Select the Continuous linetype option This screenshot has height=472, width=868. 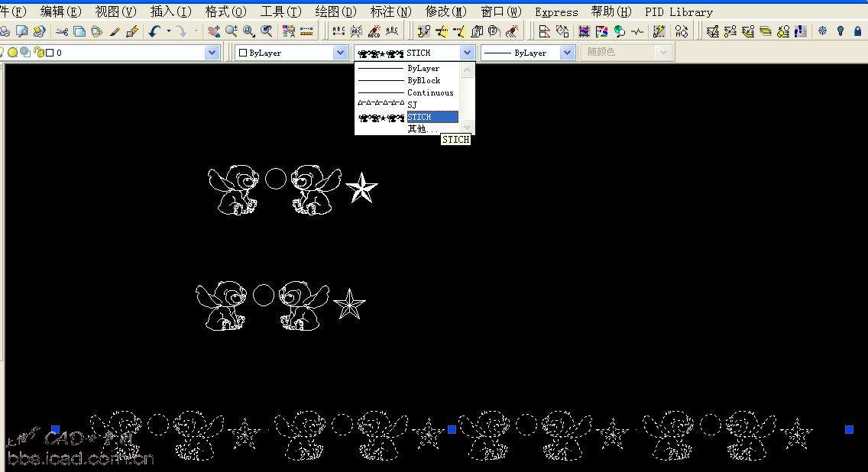pos(408,92)
